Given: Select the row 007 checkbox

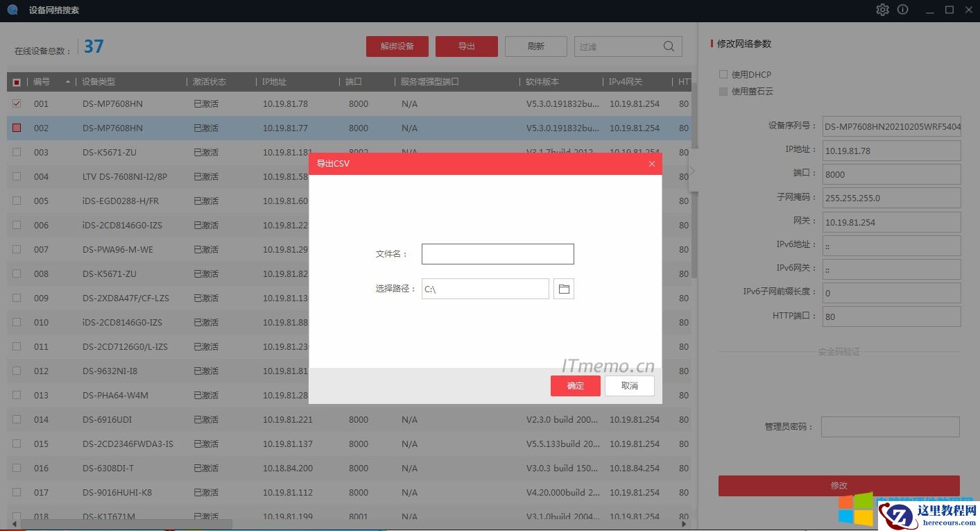Looking at the screenshot, I should coord(17,249).
